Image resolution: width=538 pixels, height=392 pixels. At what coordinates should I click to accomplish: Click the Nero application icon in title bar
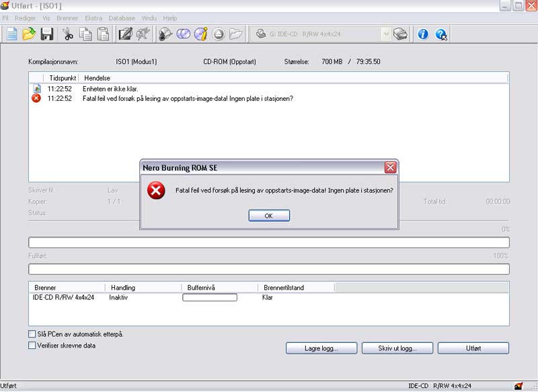coord(5,5)
